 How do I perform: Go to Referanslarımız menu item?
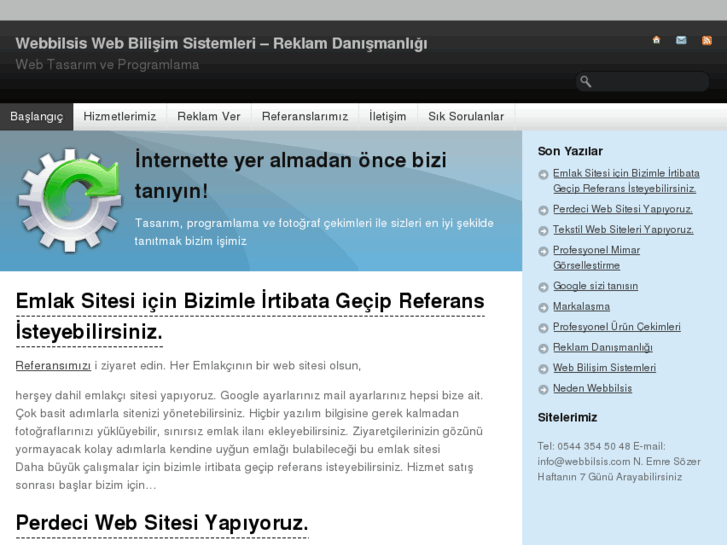point(305,116)
